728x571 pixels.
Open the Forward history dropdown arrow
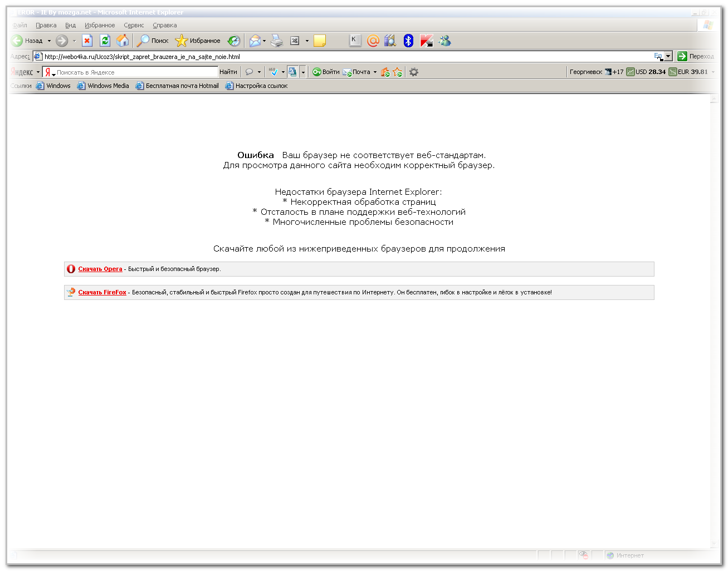[x=74, y=41]
